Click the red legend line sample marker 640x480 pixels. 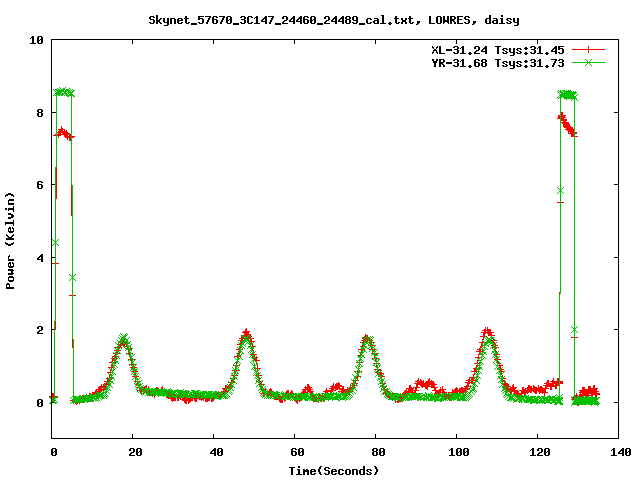click(588, 50)
